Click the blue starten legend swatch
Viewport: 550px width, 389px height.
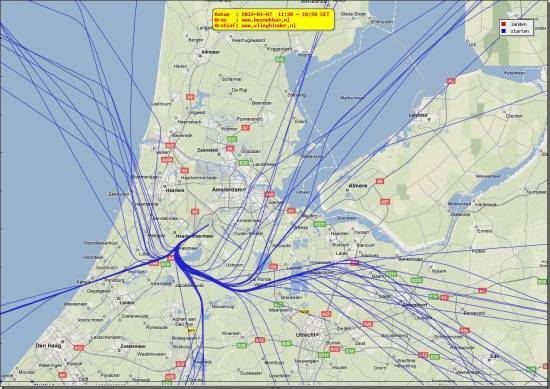(504, 31)
